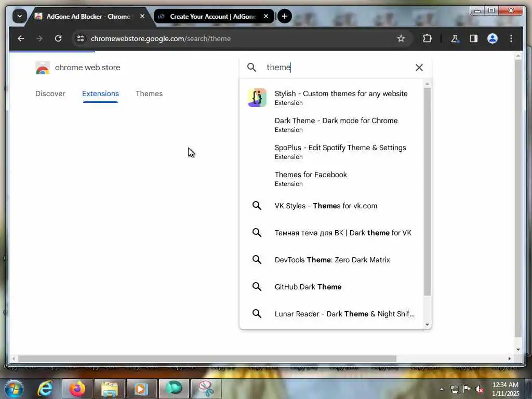The image size is (532, 399).
Task: Click the browser back arrow
Action: pos(21,38)
